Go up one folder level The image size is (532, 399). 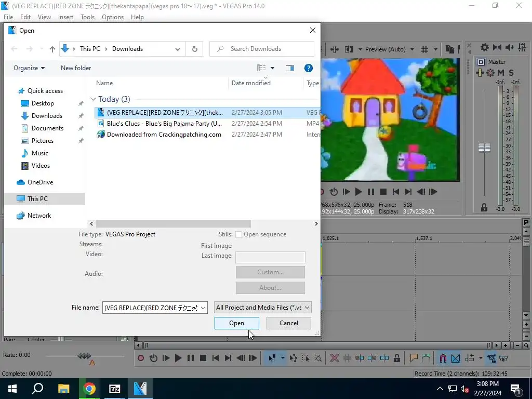click(52, 49)
